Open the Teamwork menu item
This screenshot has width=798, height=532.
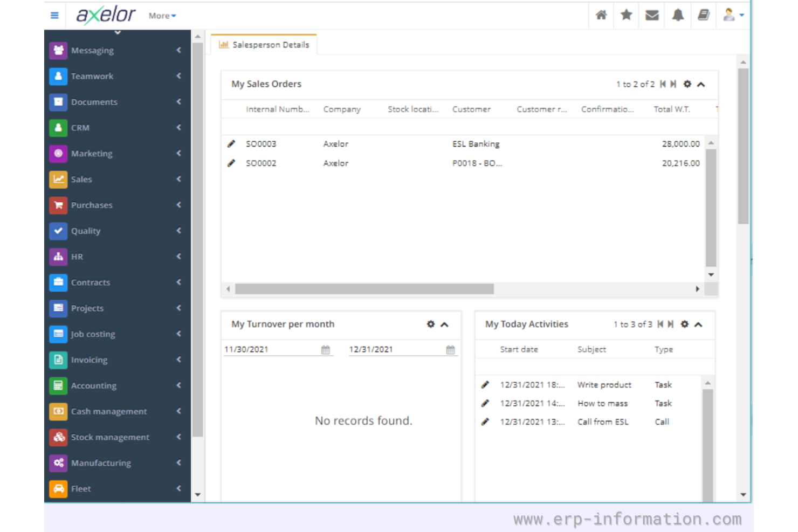116,76
